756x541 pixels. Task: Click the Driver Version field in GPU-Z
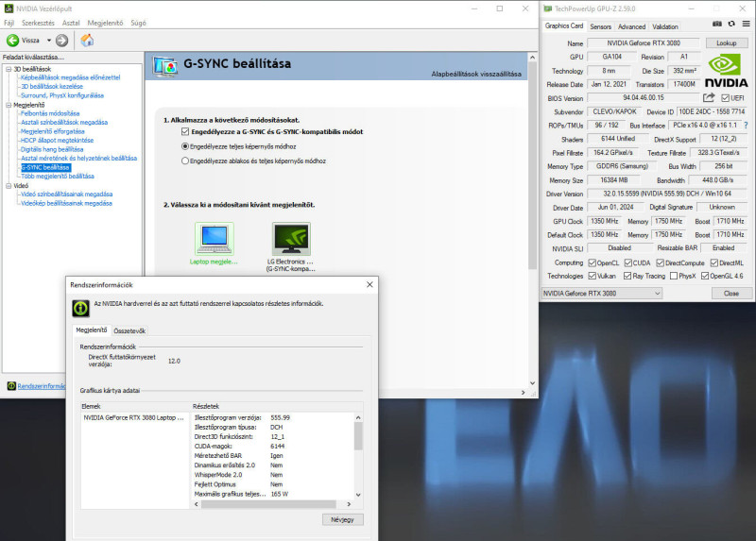[667, 194]
